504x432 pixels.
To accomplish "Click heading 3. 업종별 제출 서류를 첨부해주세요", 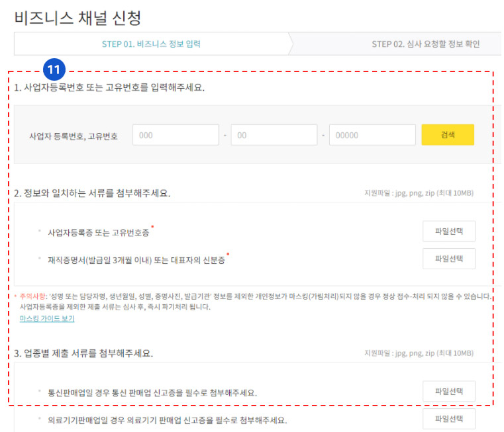I will click(83, 353).
